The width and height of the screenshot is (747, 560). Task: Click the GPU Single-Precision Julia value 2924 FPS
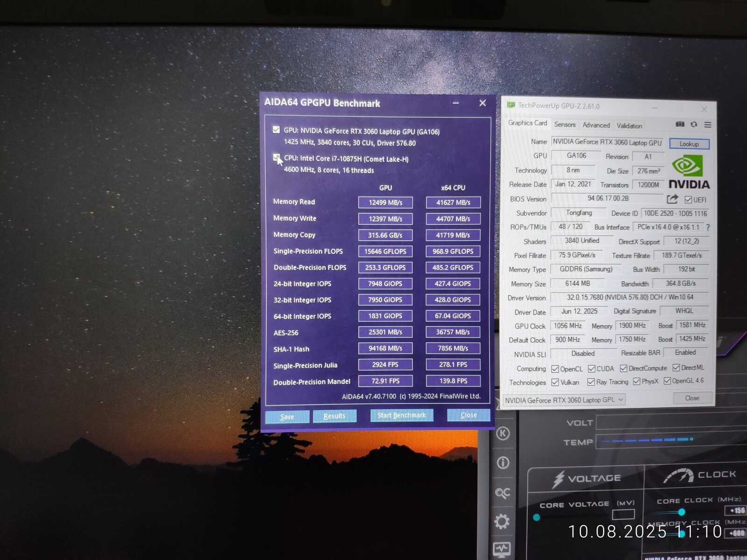386,364
